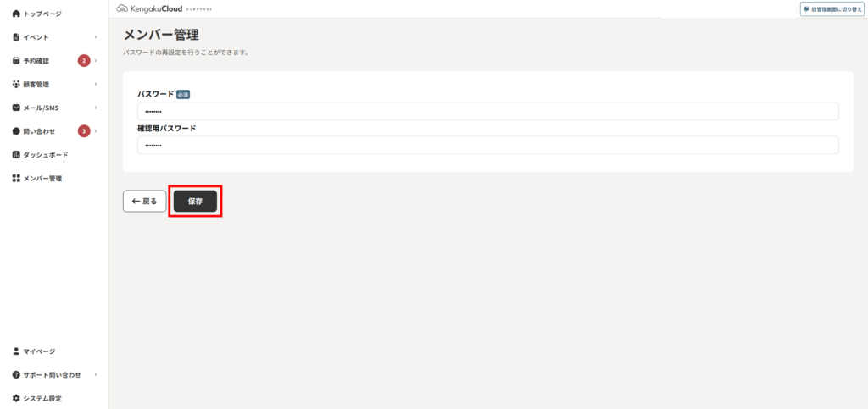Expand the イベント submenu chevron

(x=96, y=37)
